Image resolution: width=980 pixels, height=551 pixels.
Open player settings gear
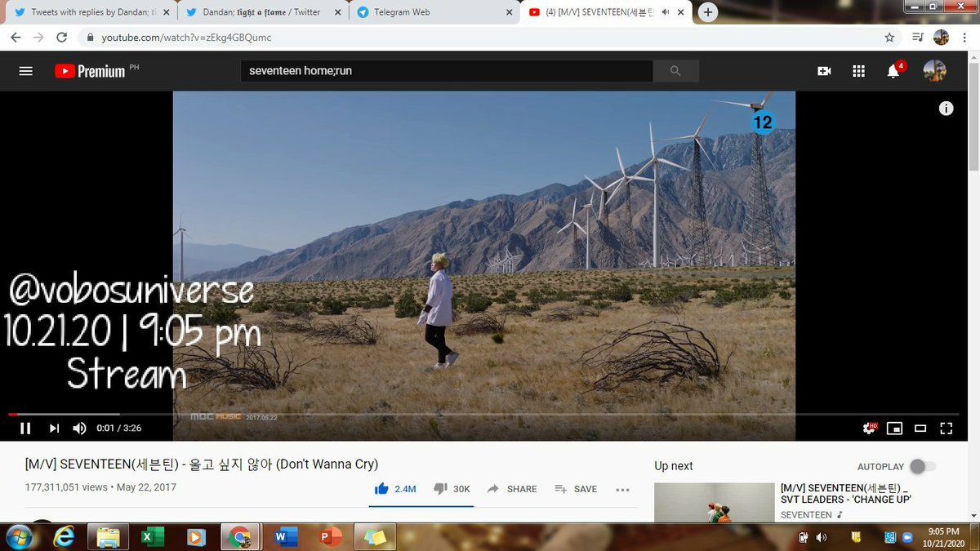870,428
